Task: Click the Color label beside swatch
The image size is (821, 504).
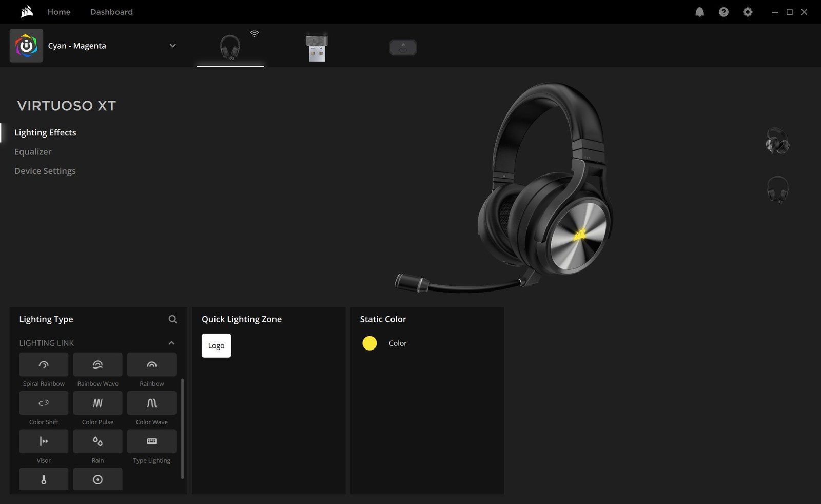Action: (398, 343)
